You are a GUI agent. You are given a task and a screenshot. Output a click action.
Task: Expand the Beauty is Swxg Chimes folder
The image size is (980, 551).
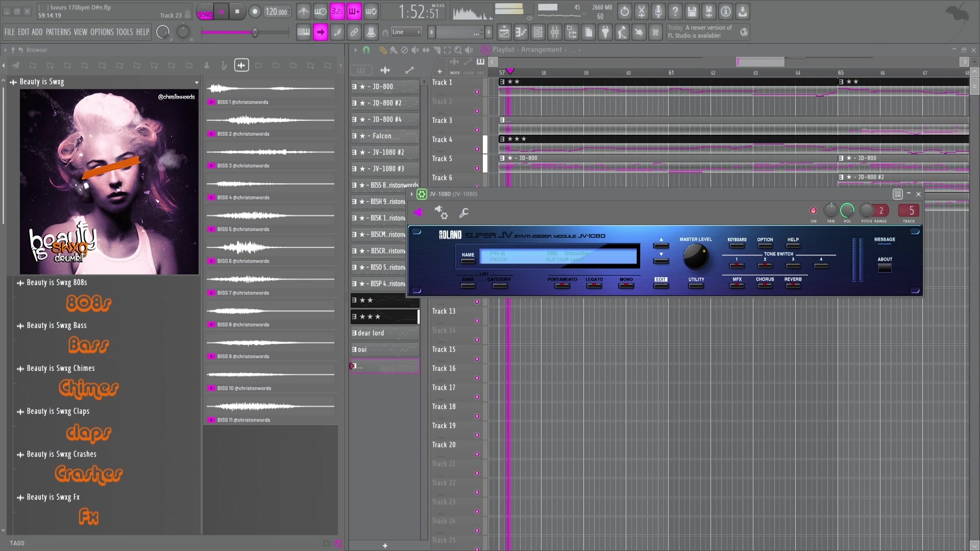click(x=60, y=368)
